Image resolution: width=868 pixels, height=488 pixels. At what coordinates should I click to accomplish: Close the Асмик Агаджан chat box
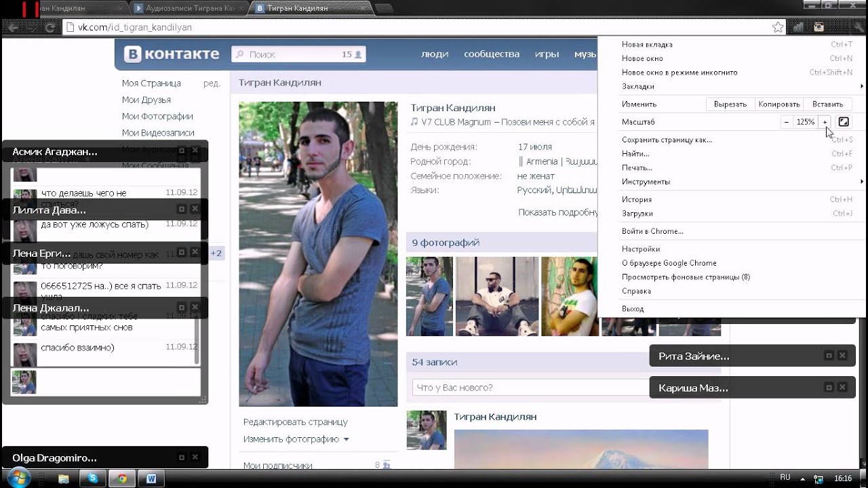tap(195, 150)
